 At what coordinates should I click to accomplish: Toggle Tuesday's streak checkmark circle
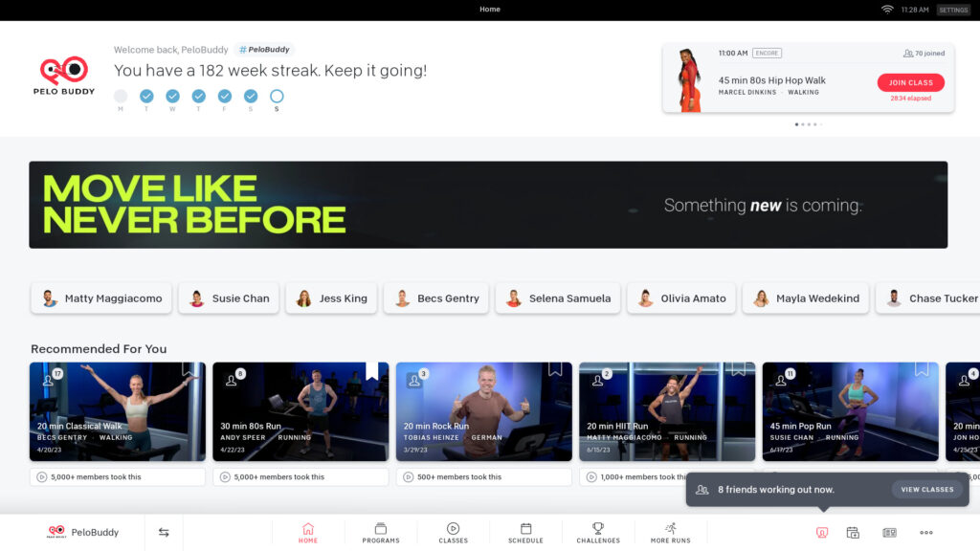[146, 96]
